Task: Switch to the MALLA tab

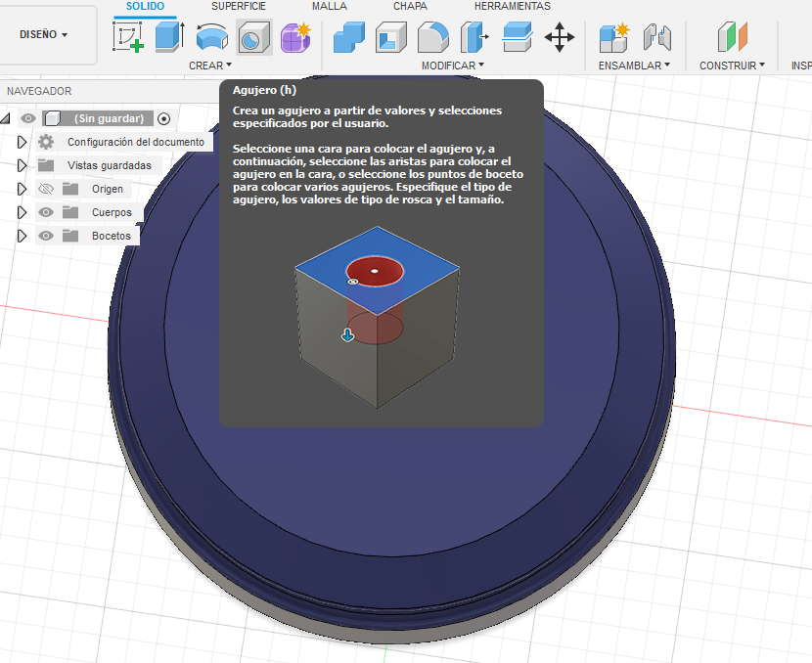Action: tap(330, 6)
